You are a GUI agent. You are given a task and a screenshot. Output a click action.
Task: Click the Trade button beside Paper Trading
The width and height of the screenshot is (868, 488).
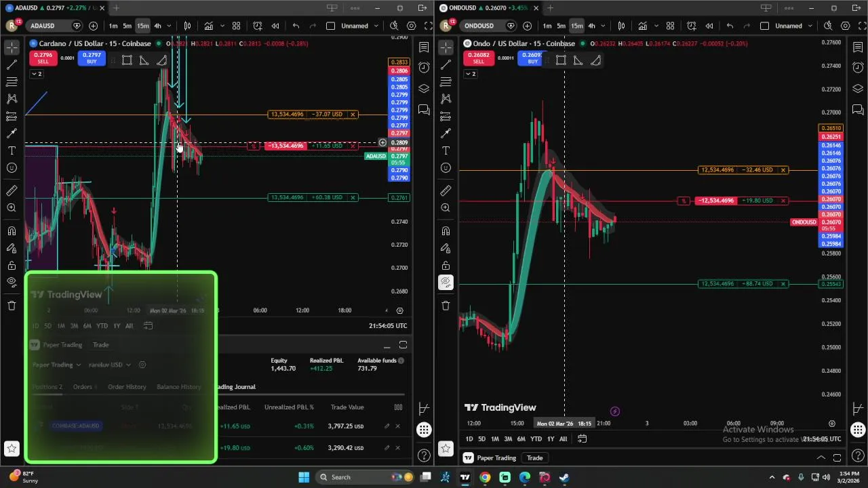(534, 458)
